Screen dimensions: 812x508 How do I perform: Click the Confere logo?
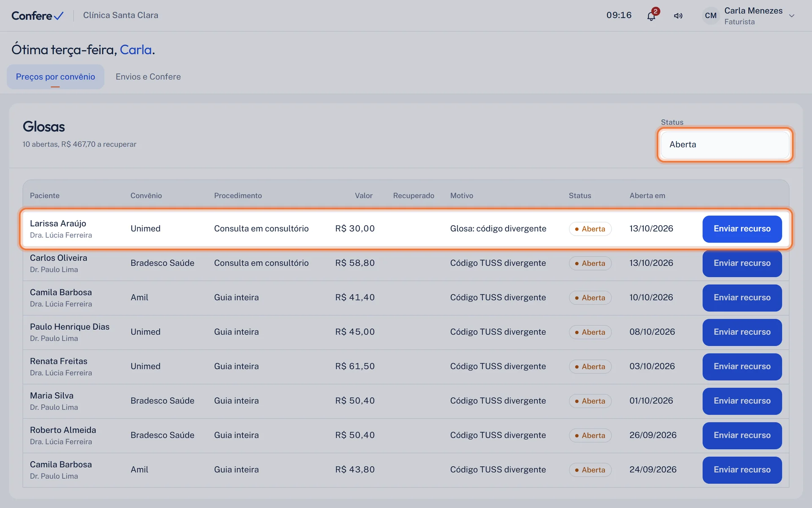point(38,16)
